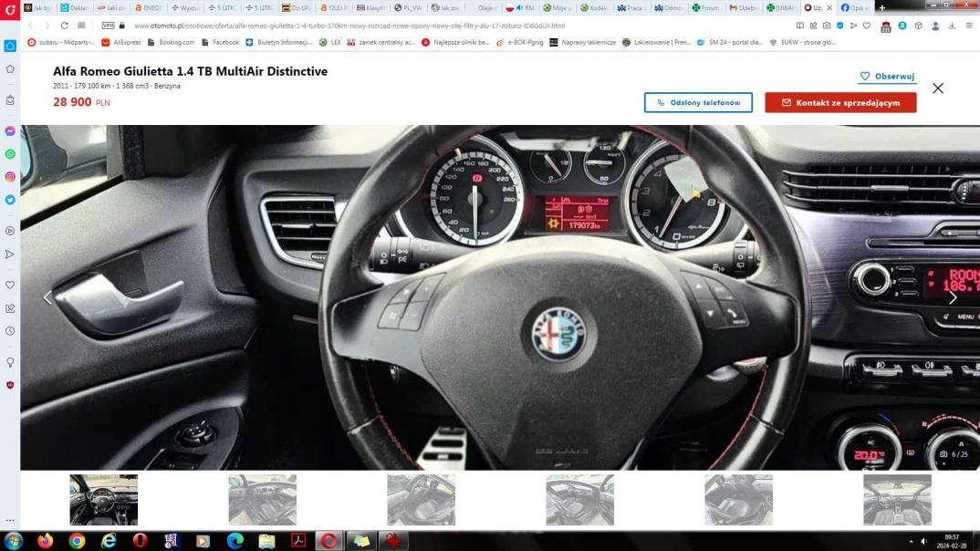Switch to the Klasyfi tab
This screenshot has height=551, width=980.
[x=370, y=7]
